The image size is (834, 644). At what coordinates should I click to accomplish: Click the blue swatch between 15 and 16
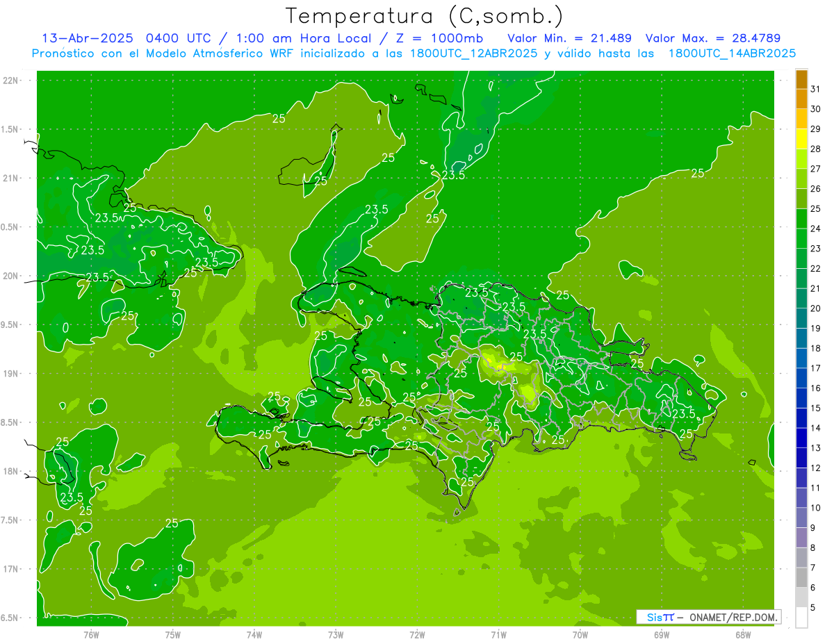(x=801, y=398)
